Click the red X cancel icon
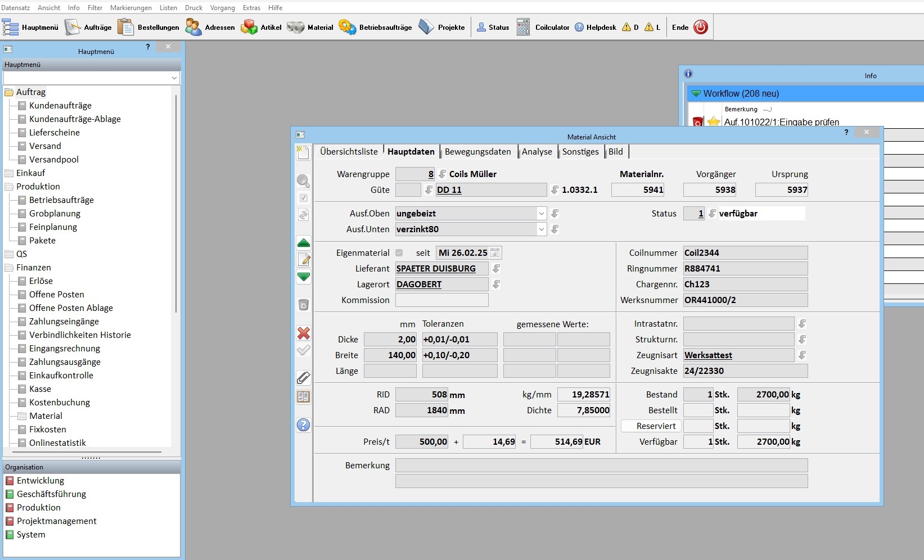Viewport: 924px width, 560px height. click(x=304, y=333)
